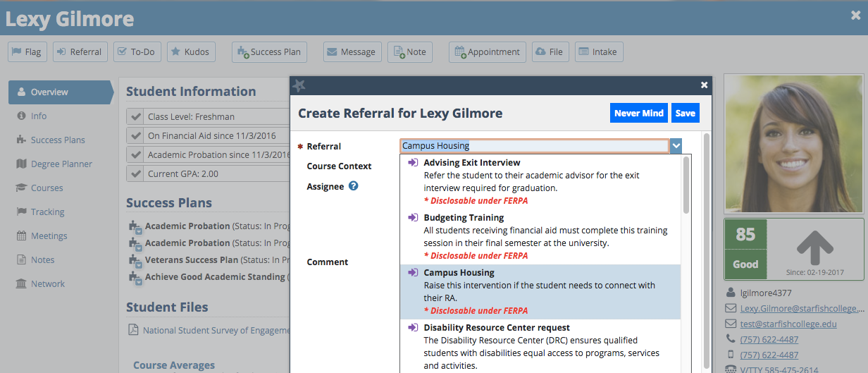
Task: Click the Flag toolbar button
Action: [27, 51]
